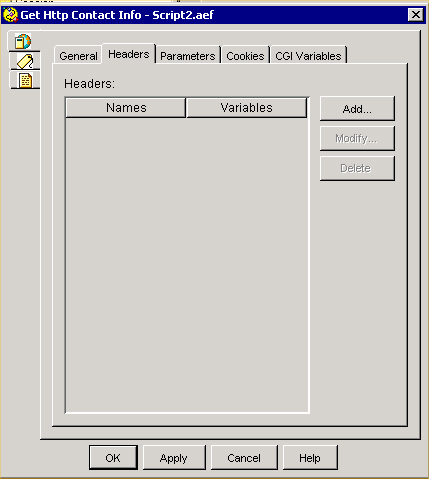Go to the Cookies tab
This screenshot has height=479, width=429.
[245, 56]
